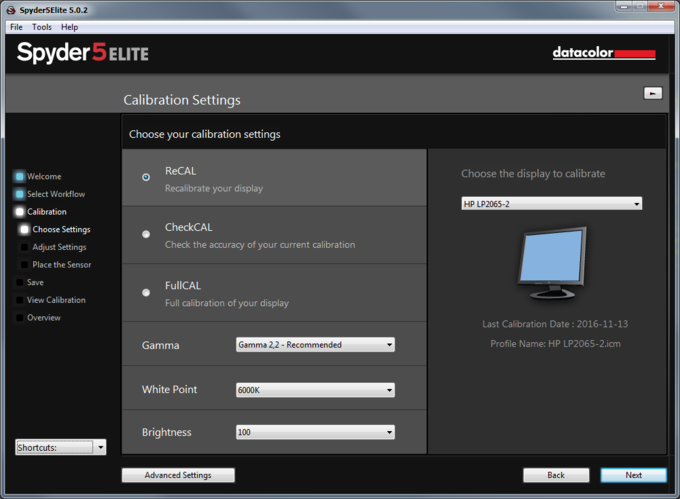Click the View Calibration step icon
The image size is (680, 499).
19,300
